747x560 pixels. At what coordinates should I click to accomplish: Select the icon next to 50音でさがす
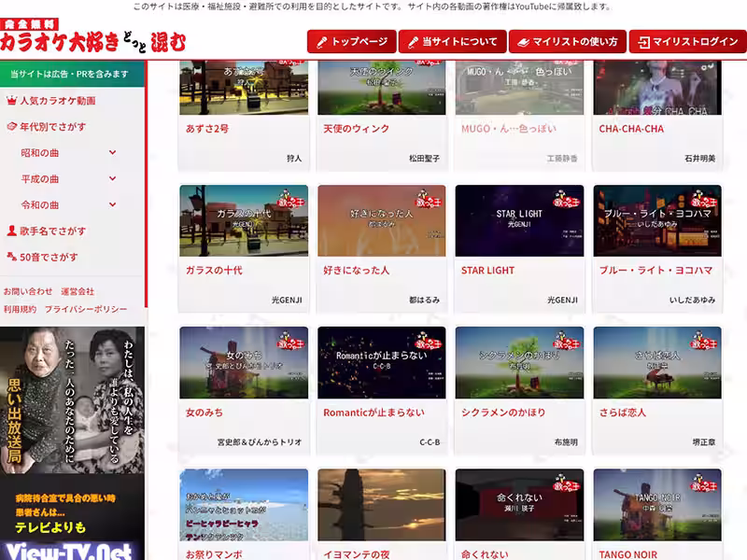click(x=11, y=256)
